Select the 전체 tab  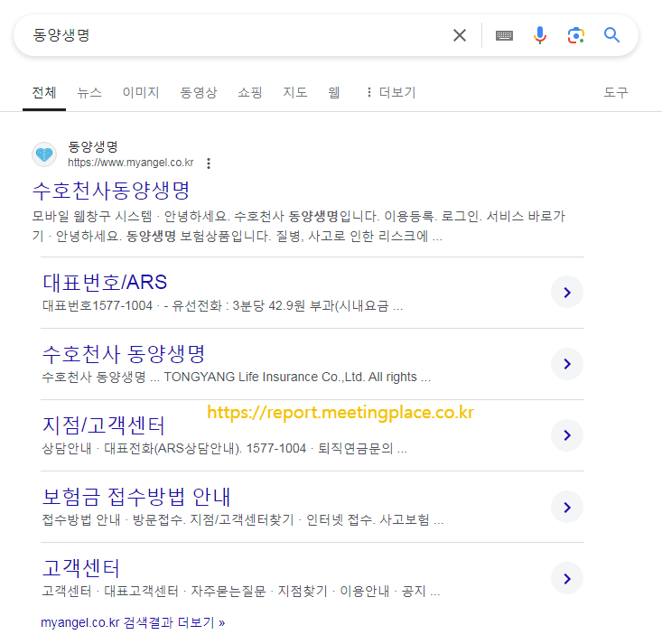[x=44, y=92]
